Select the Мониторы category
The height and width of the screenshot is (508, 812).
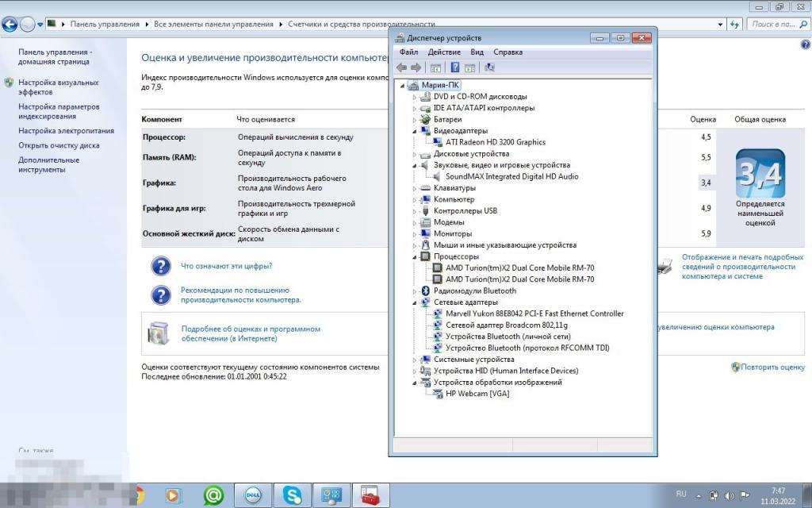[453, 234]
